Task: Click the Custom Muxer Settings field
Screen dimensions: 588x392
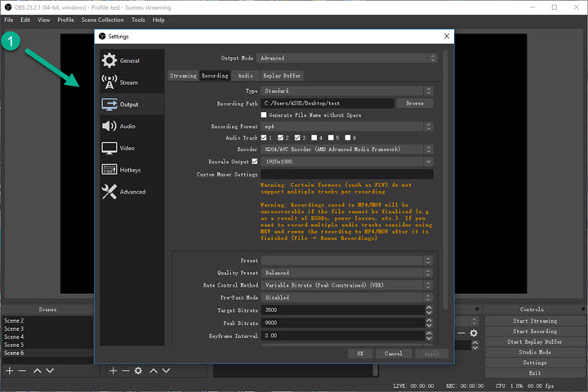Action: coord(346,174)
